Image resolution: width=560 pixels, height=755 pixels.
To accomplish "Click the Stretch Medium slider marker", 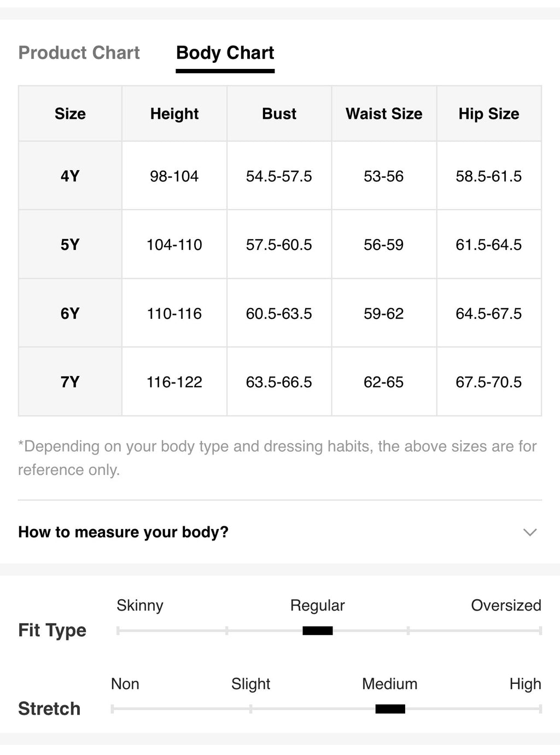I will click(x=390, y=709).
